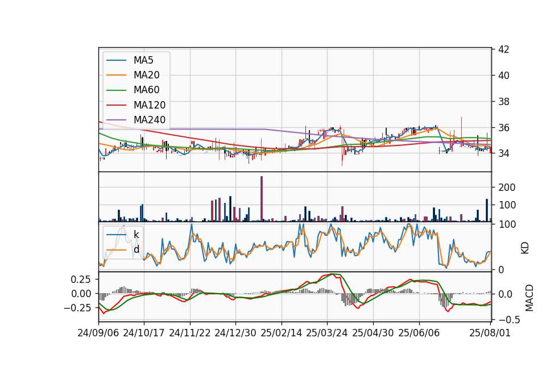Screen dimensions: 546x392
Task: Click the 25/06/06 date tick label
Action: tap(419, 333)
